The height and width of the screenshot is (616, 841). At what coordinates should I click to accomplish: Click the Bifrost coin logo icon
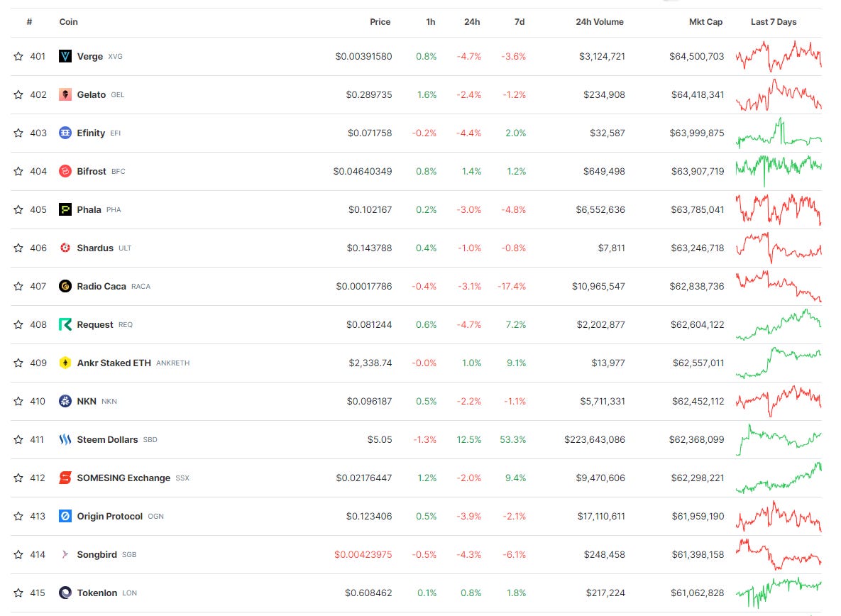coord(65,171)
